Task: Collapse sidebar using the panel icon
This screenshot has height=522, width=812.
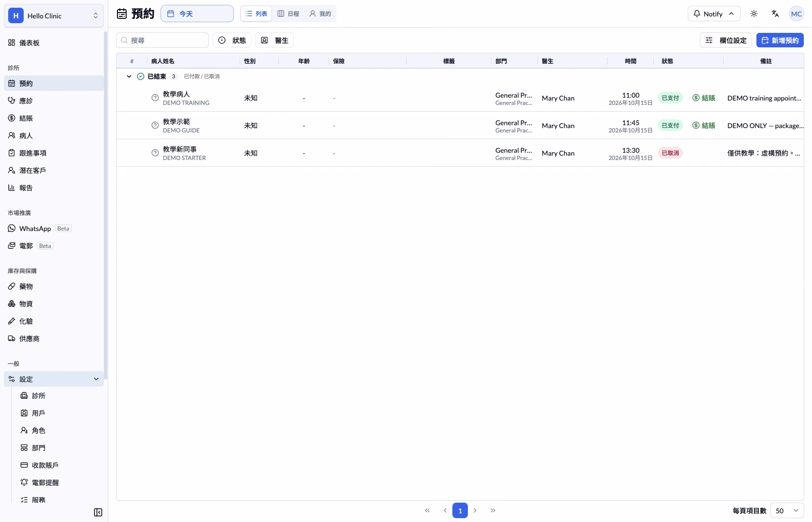Action: (x=98, y=512)
